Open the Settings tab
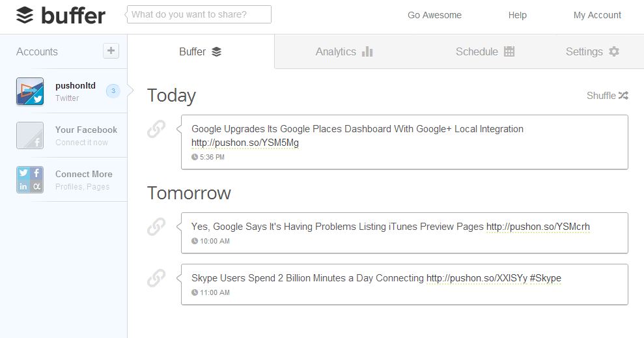644x338 pixels. tap(592, 51)
